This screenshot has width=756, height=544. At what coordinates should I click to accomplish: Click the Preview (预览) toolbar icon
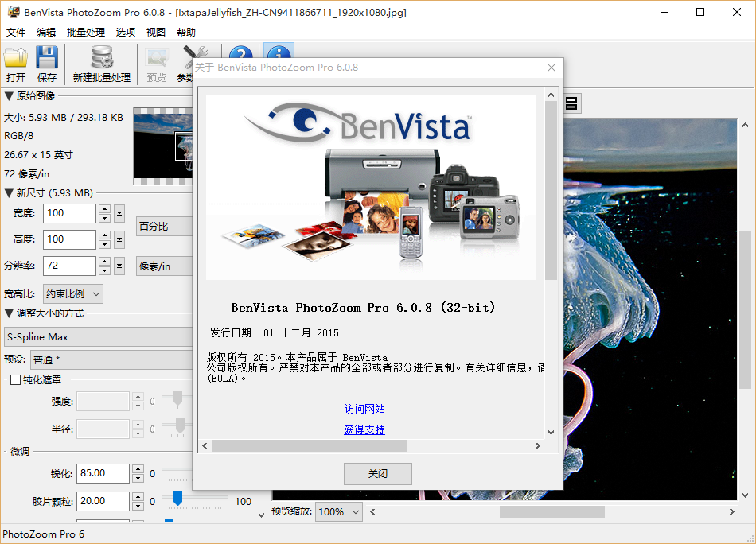[x=157, y=59]
